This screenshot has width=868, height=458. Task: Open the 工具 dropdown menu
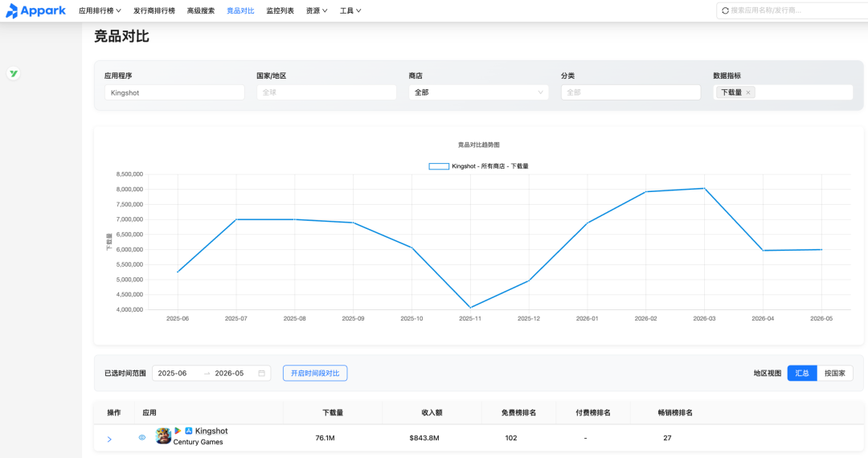350,10
